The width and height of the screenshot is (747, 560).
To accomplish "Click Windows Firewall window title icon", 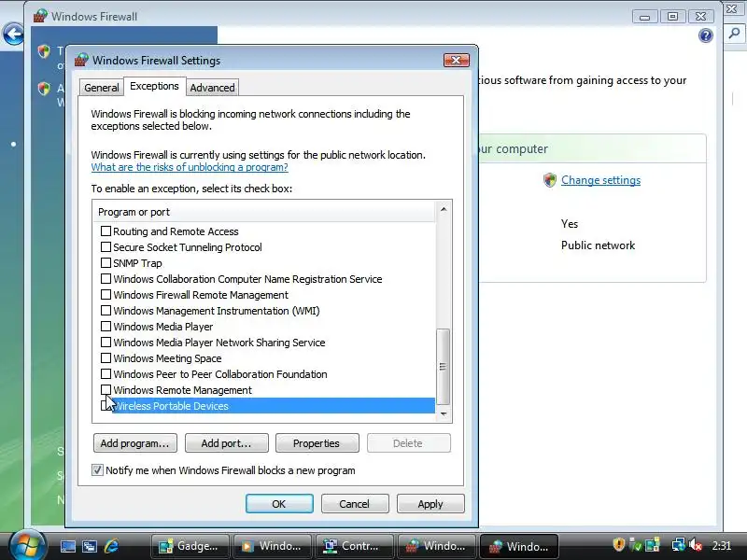I will point(40,16).
